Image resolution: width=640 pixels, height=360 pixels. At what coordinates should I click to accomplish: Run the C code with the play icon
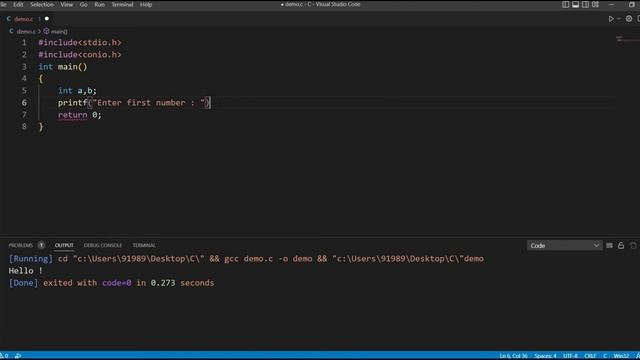(x=611, y=19)
